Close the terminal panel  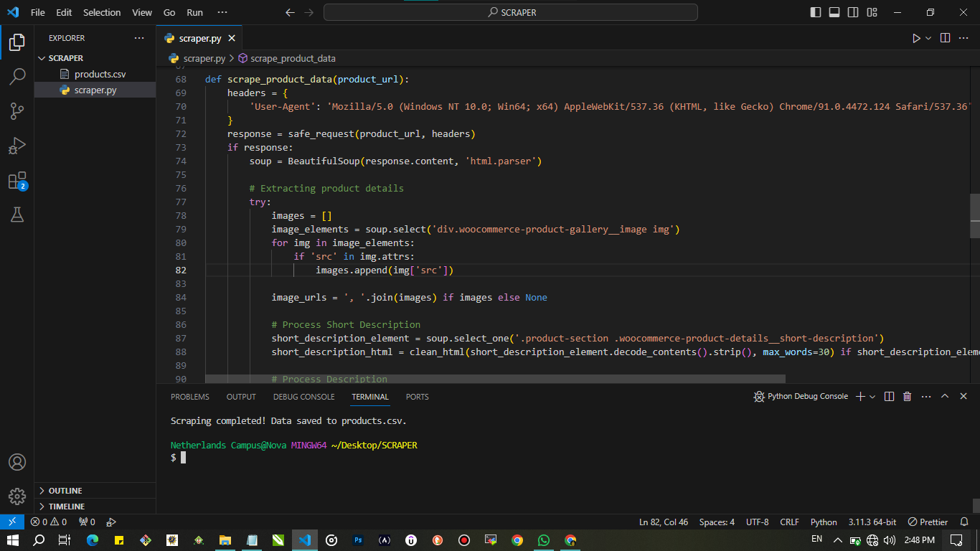963,396
